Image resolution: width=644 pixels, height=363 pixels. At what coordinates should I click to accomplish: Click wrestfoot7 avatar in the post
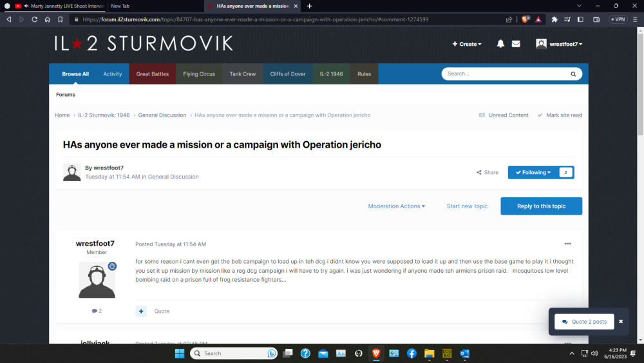[x=97, y=280]
